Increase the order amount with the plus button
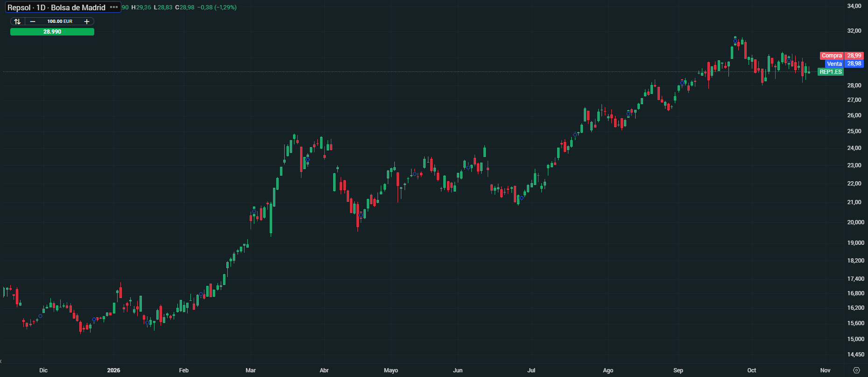 pos(87,21)
